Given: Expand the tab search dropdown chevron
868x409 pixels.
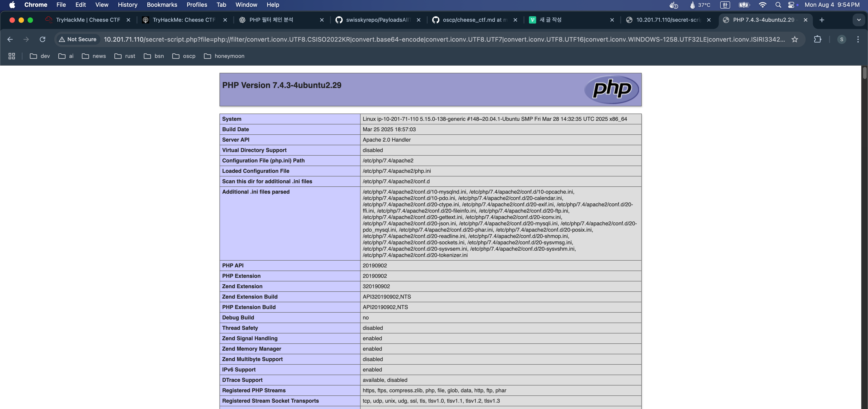Looking at the screenshot, I should click(x=859, y=20).
